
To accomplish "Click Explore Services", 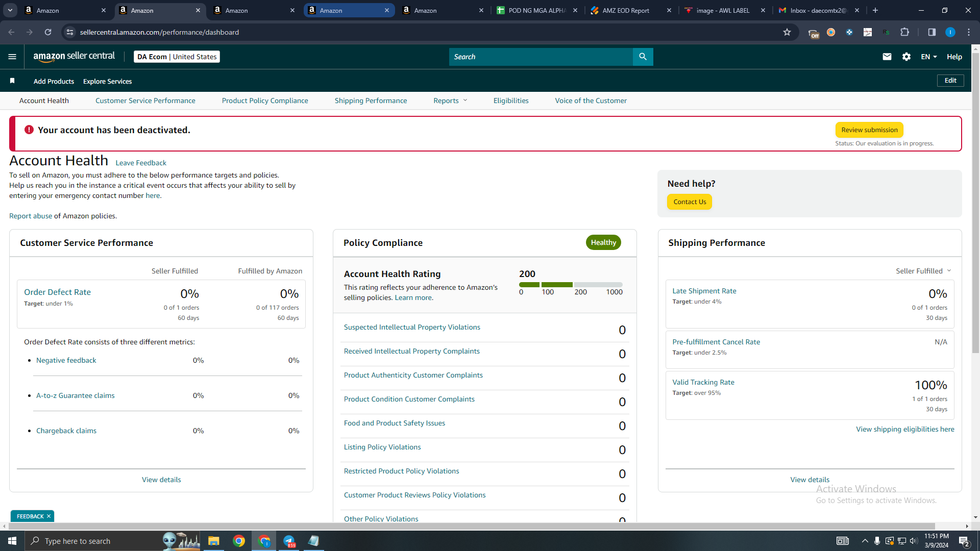I will 107,81.
